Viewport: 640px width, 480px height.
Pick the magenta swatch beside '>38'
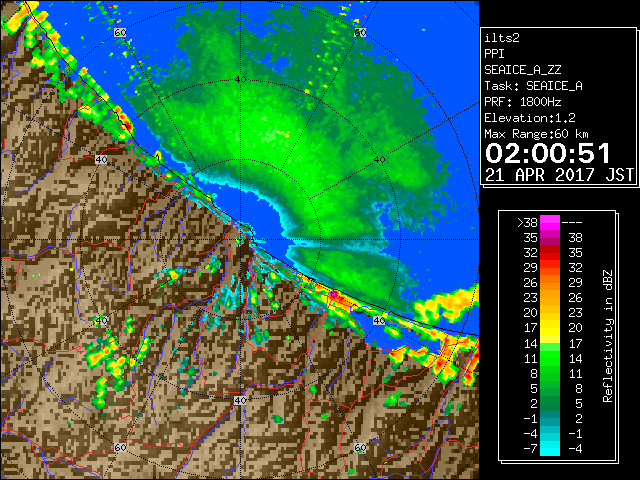tap(550, 222)
